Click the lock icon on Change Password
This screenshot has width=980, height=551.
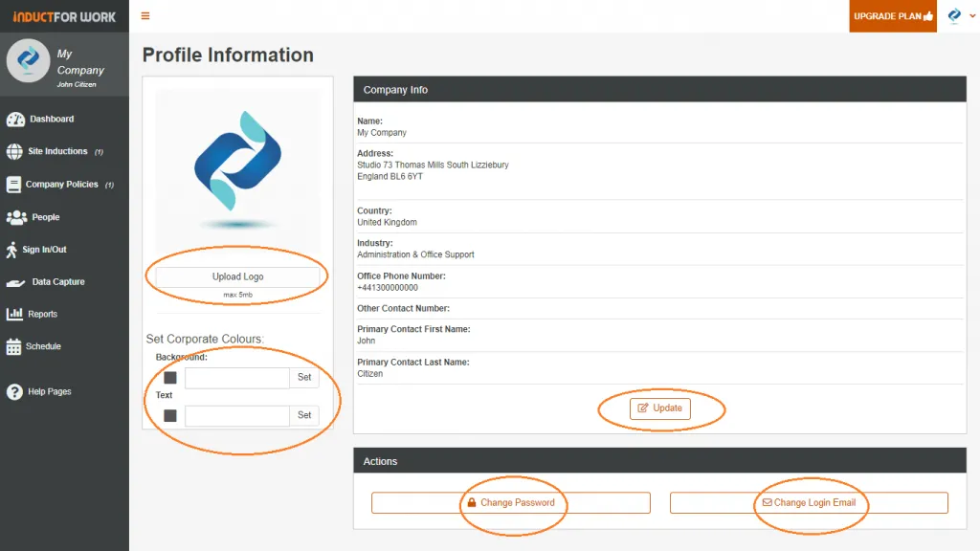[x=472, y=502]
